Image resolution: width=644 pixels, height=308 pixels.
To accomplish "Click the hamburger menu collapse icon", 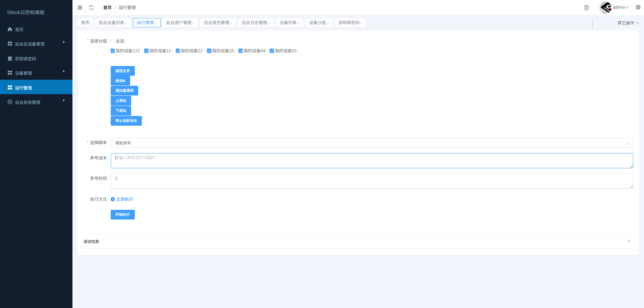I will tap(80, 7).
